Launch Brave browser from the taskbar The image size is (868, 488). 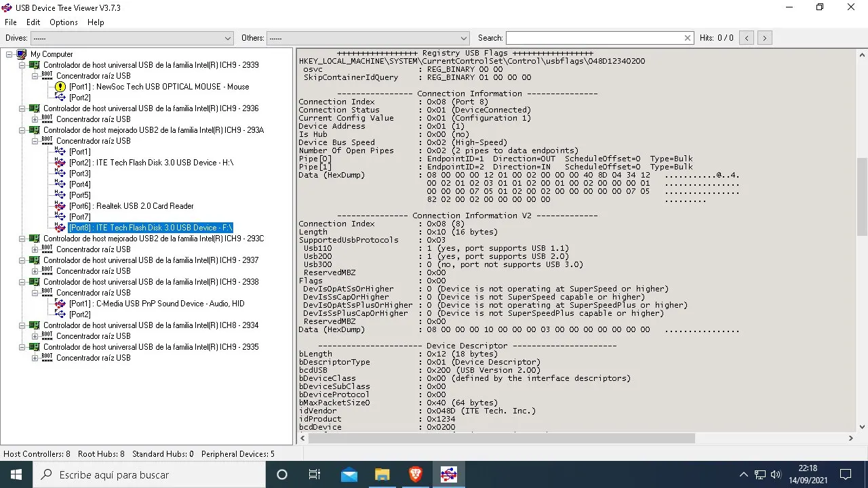416,474
